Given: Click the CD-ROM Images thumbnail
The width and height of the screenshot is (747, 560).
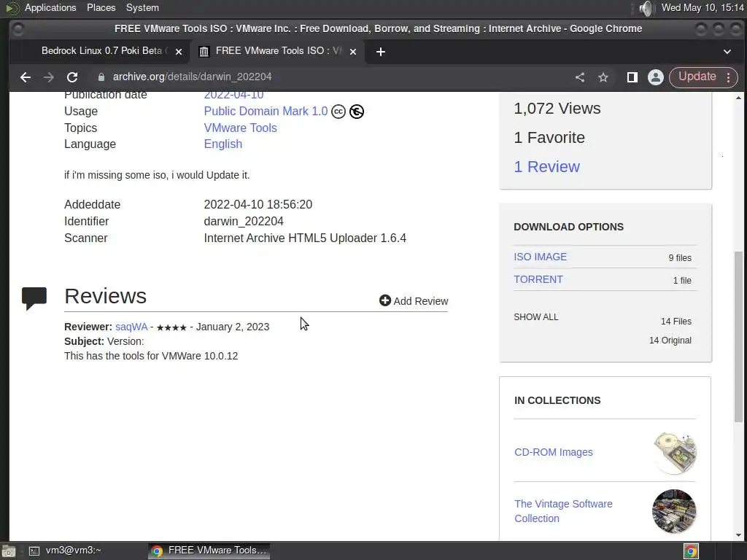Looking at the screenshot, I should (675, 452).
